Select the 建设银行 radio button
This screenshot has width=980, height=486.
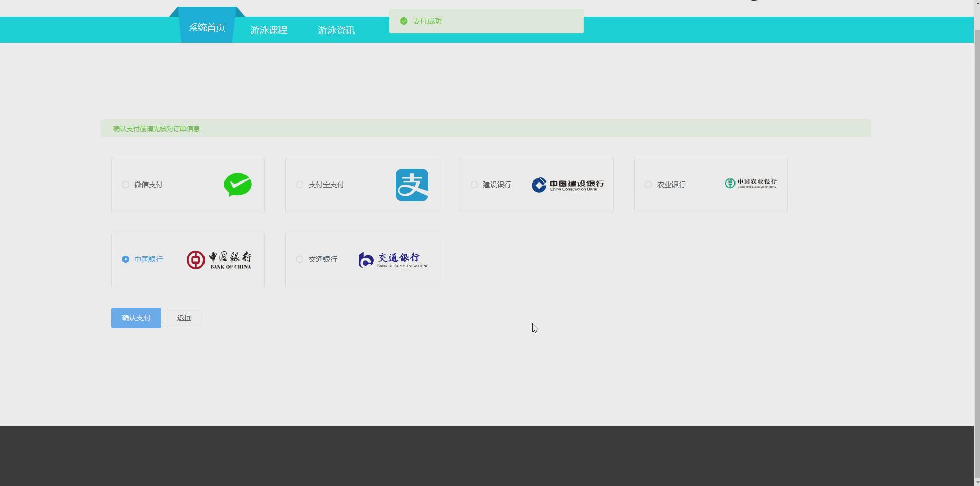[474, 185]
